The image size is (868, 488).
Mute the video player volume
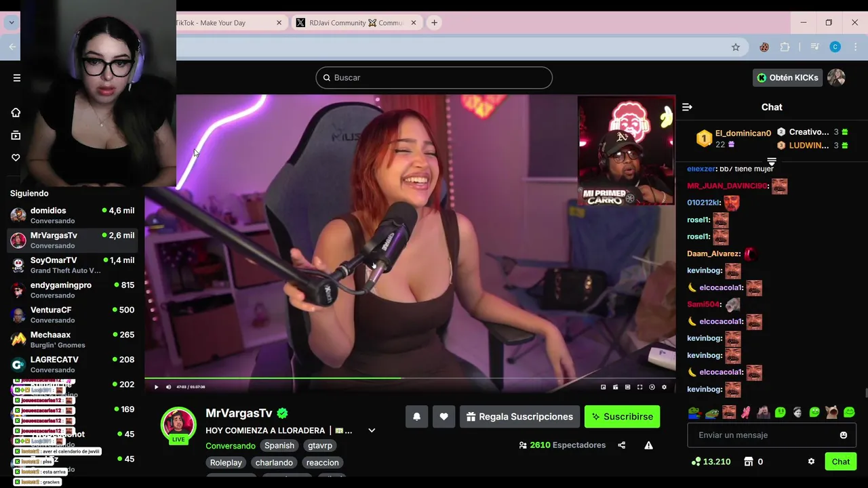[x=169, y=387]
